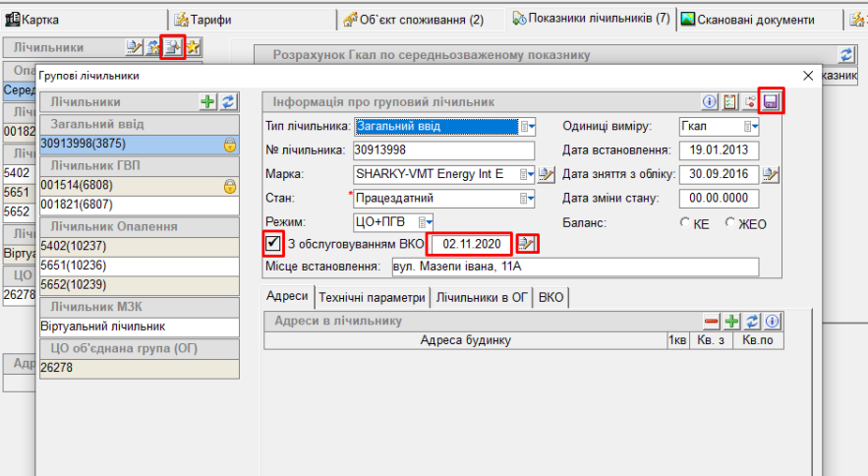Refresh the Лічильники list in dialog
Viewport: 868px width, 476px height.
pos(228,101)
